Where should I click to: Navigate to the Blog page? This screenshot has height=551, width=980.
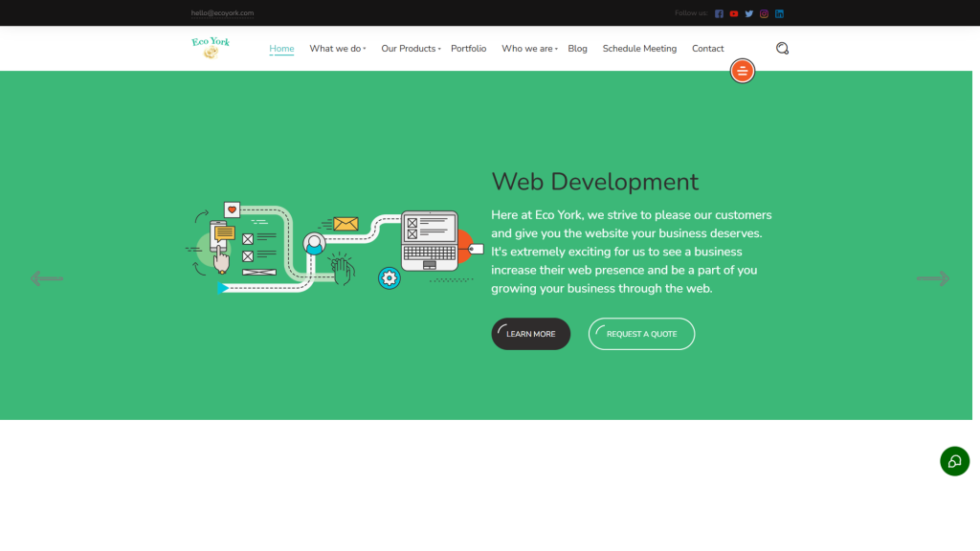577,49
